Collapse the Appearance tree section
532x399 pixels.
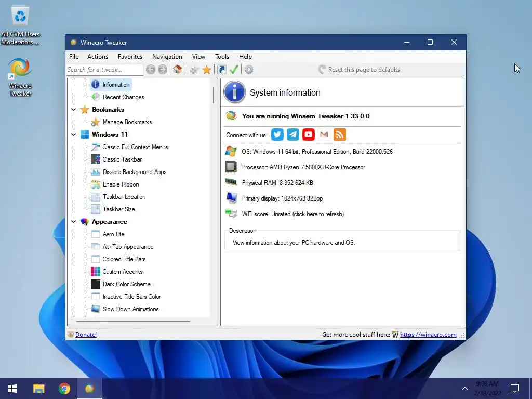click(x=74, y=222)
